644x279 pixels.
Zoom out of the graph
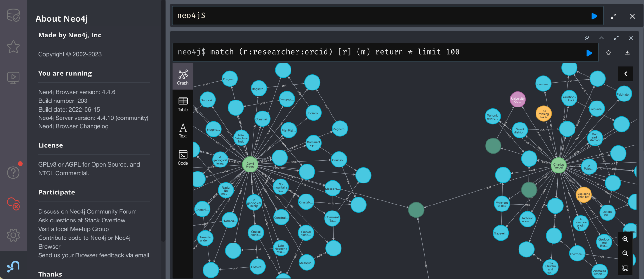click(x=625, y=254)
